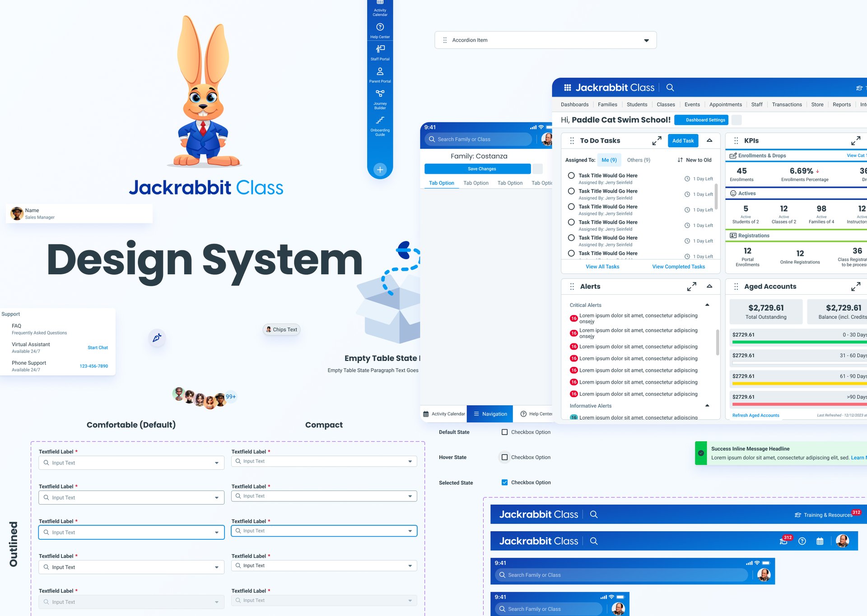Screen dimensions: 867x616
Task: Expand the To Do Tasks widget to fullscreen
Action: (x=657, y=141)
